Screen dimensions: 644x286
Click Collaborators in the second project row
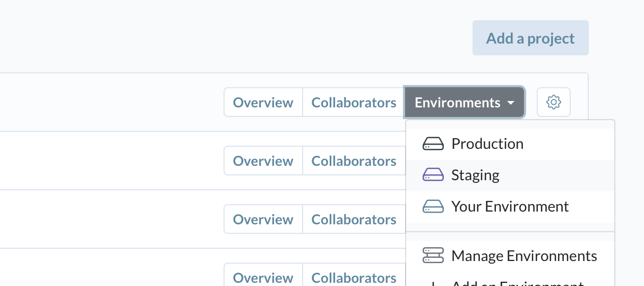354,161
